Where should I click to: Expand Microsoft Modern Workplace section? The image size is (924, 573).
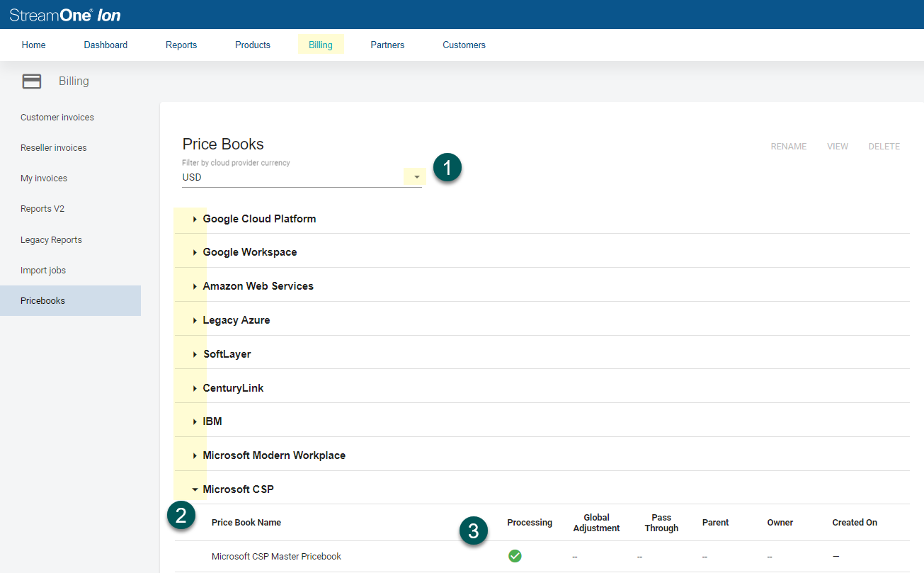tap(195, 455)
